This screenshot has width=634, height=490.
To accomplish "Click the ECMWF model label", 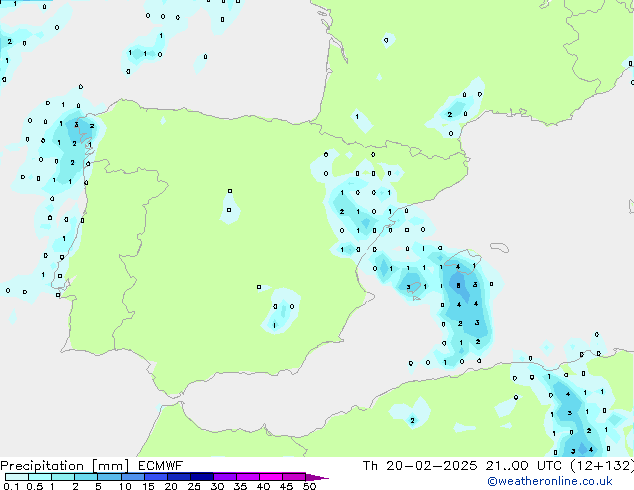I will (x=161, y=466).
